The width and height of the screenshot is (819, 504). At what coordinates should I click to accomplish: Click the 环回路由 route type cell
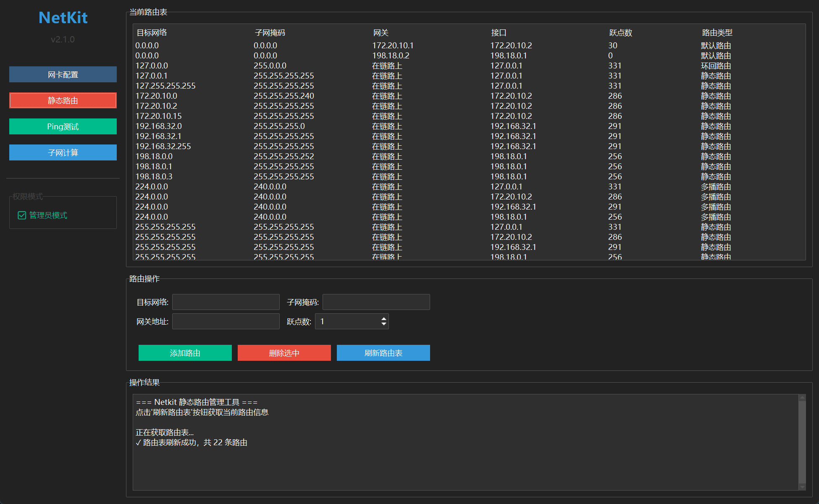716,66
